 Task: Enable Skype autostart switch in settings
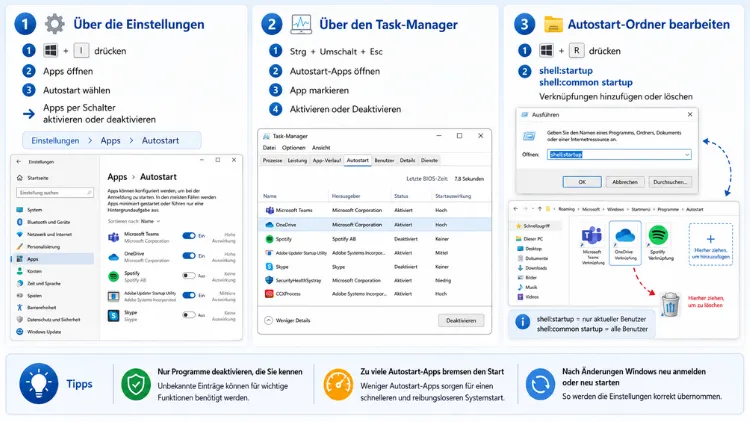(x=189, y=315)
